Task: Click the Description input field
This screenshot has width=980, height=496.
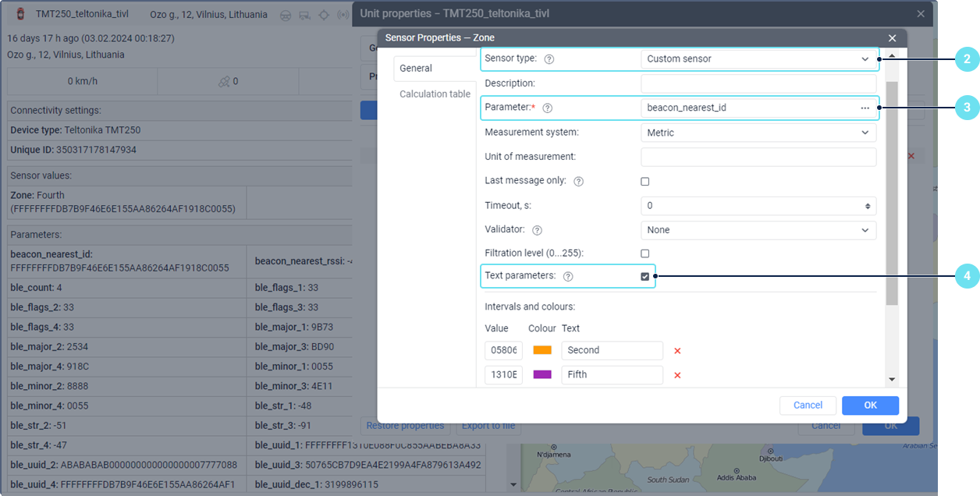Action: pyautogui.click(x=758, y=83)
